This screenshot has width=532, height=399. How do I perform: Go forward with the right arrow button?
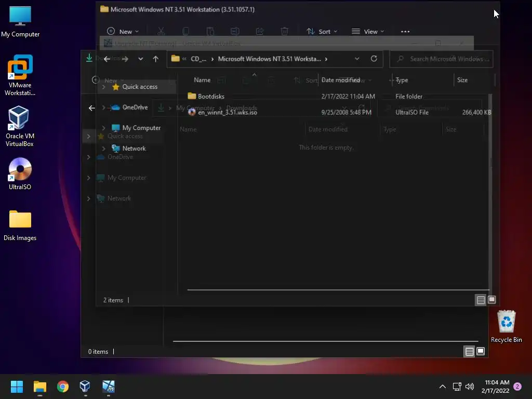125,59
